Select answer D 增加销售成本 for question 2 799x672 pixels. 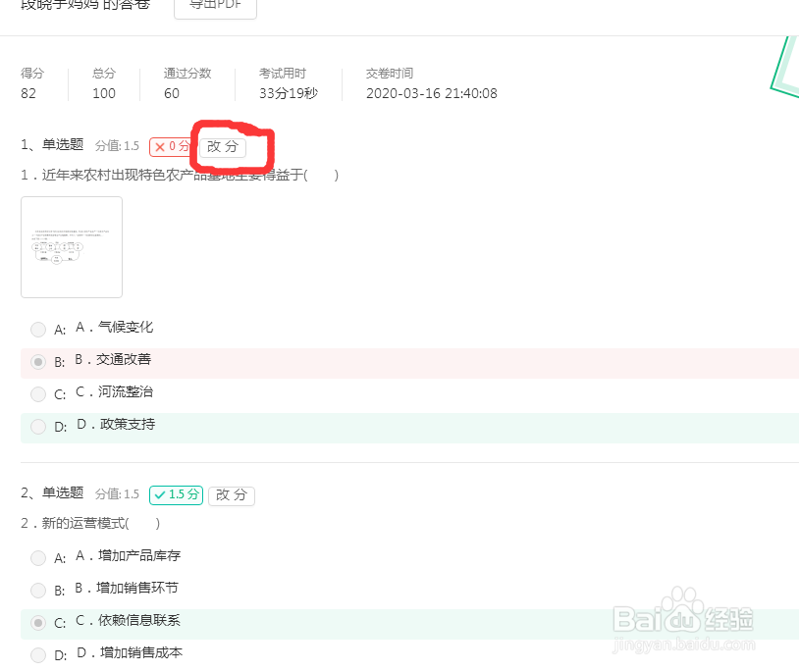pyautogui.click(x=37, y=655)
